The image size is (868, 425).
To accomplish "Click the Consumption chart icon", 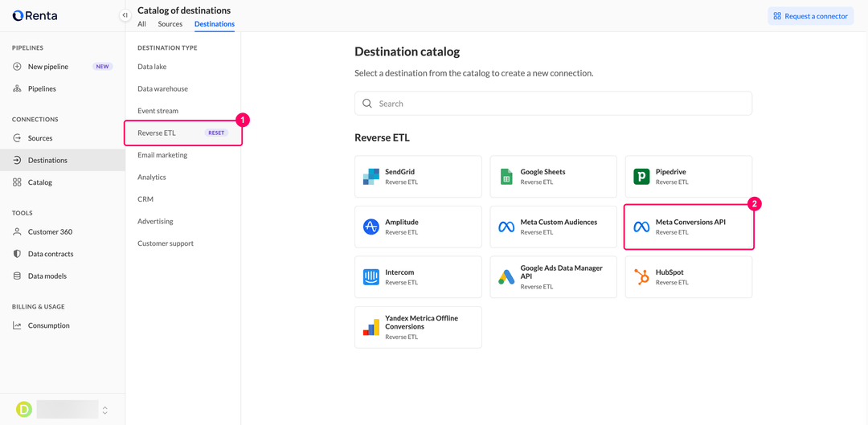I will click(17, 325).
